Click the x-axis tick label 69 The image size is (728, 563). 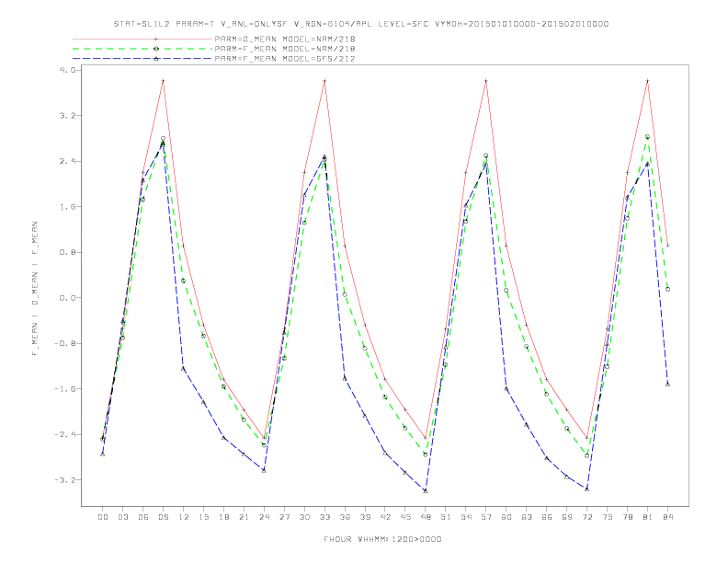coord(567,517)
